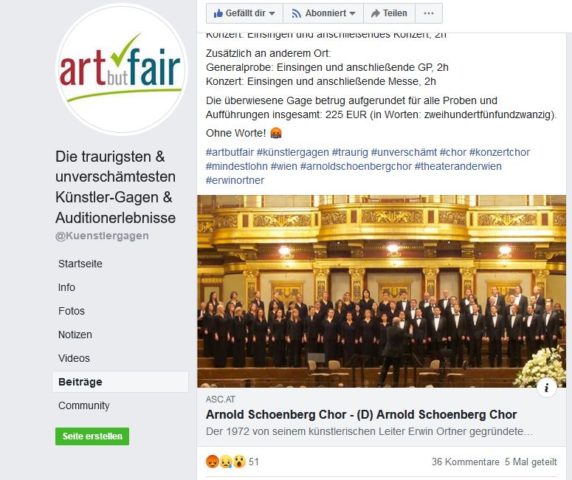
Task: Open the Fotos tab in the sidebar
Action: coord(72,311)
